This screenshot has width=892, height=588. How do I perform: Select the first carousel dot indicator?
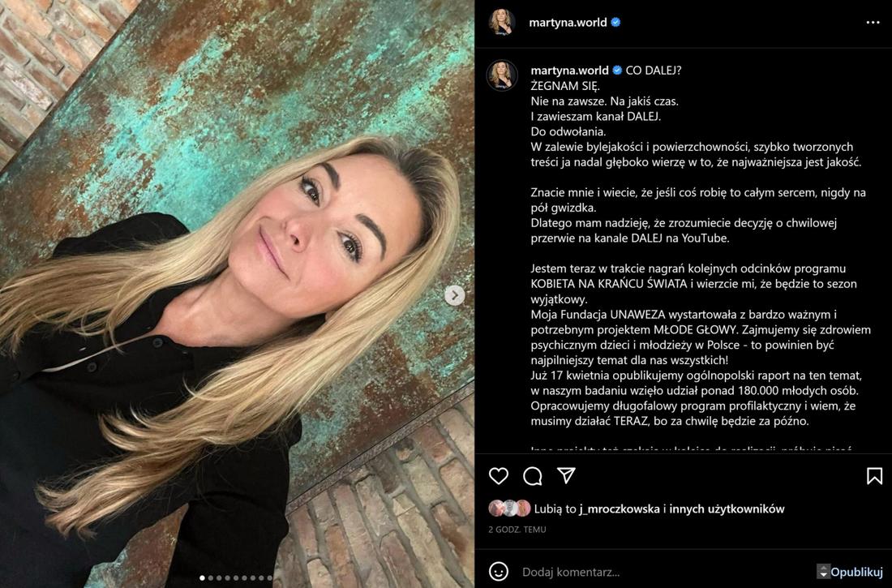click(x=203, y=577)
